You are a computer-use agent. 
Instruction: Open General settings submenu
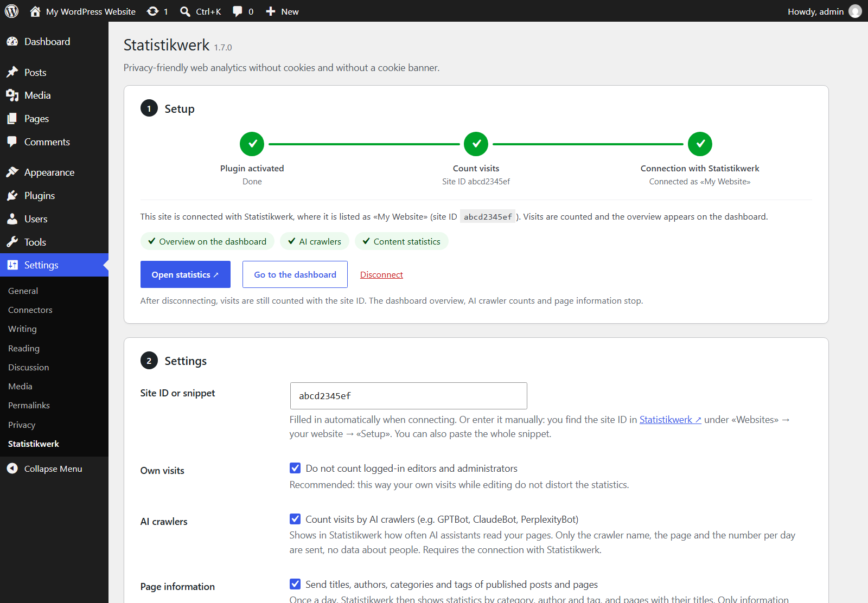pos(23,291)
